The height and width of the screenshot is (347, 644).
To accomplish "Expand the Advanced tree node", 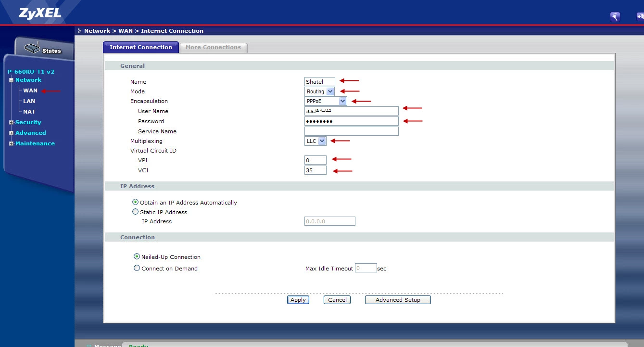I will point(11,133).
